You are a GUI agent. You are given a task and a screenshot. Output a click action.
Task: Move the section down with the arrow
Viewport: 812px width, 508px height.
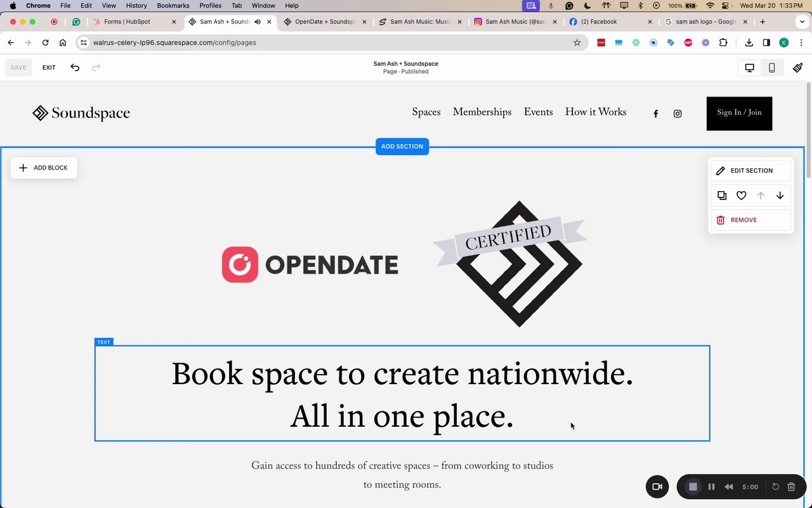pos(780,196)
